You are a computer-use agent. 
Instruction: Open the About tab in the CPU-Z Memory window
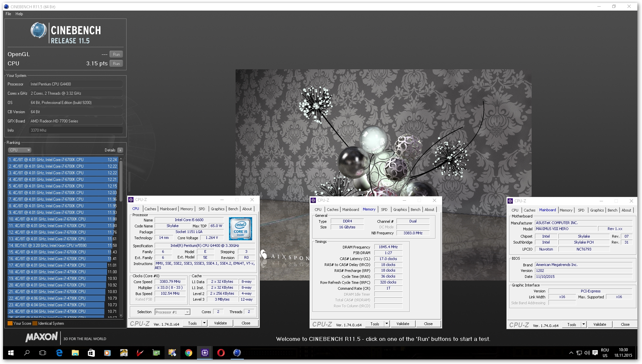[x=430, y=210]
